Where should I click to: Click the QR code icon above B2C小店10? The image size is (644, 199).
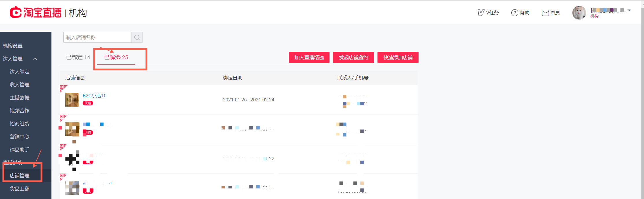tap(63, 88)
